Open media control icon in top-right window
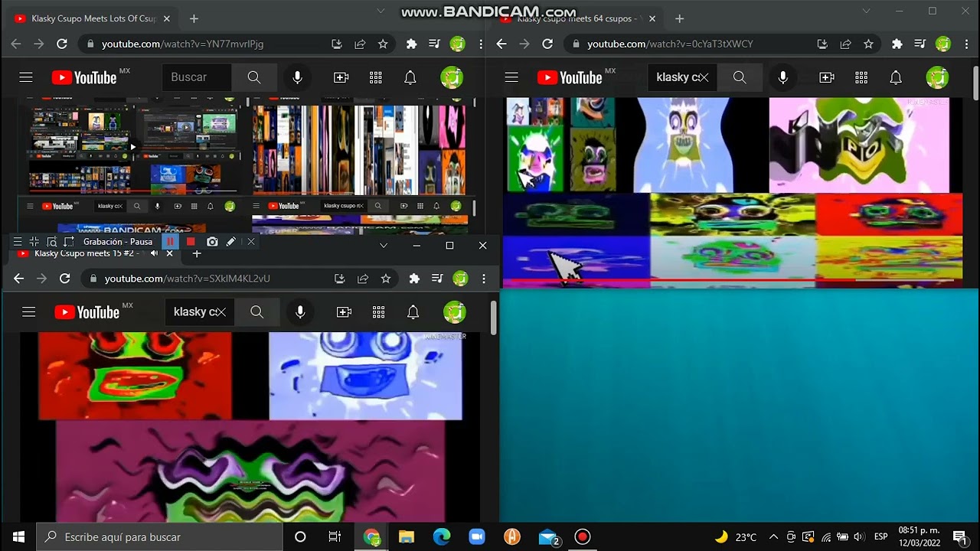The width and height of the screenshot is (980, 551). [x=920, y=44]
